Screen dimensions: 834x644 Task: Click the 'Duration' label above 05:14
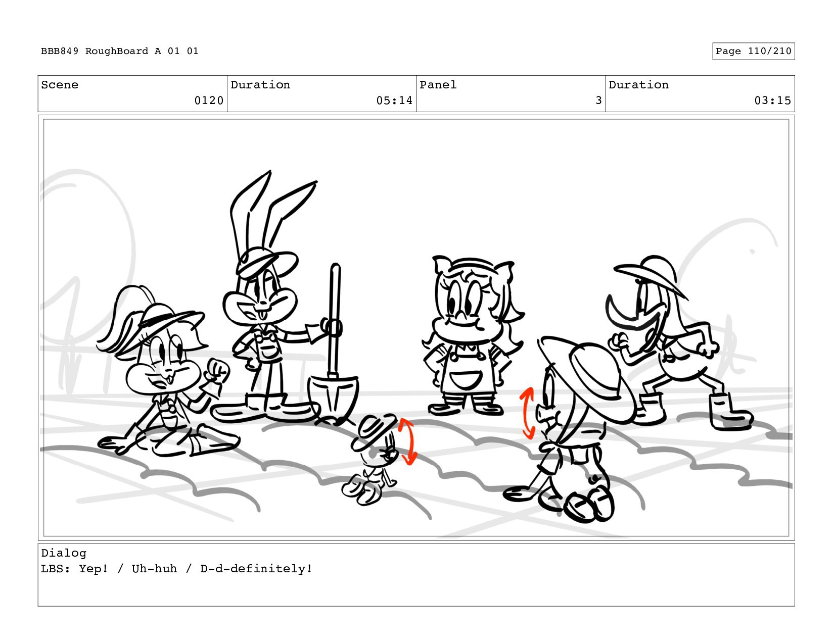[260, 85]
